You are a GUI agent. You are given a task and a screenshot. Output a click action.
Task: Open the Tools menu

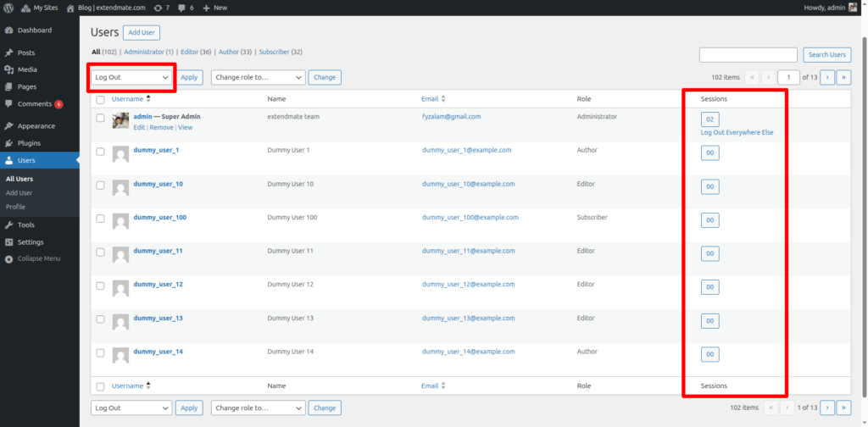[25, 225]
